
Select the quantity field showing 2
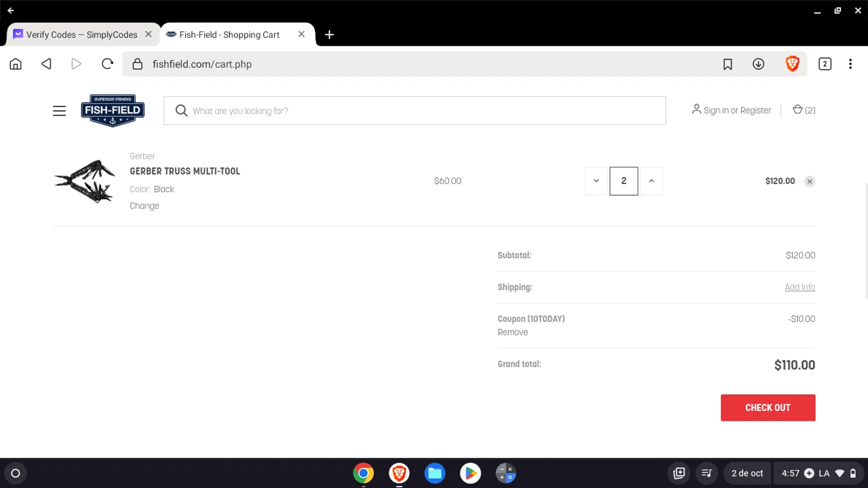[x=624, y=181]
